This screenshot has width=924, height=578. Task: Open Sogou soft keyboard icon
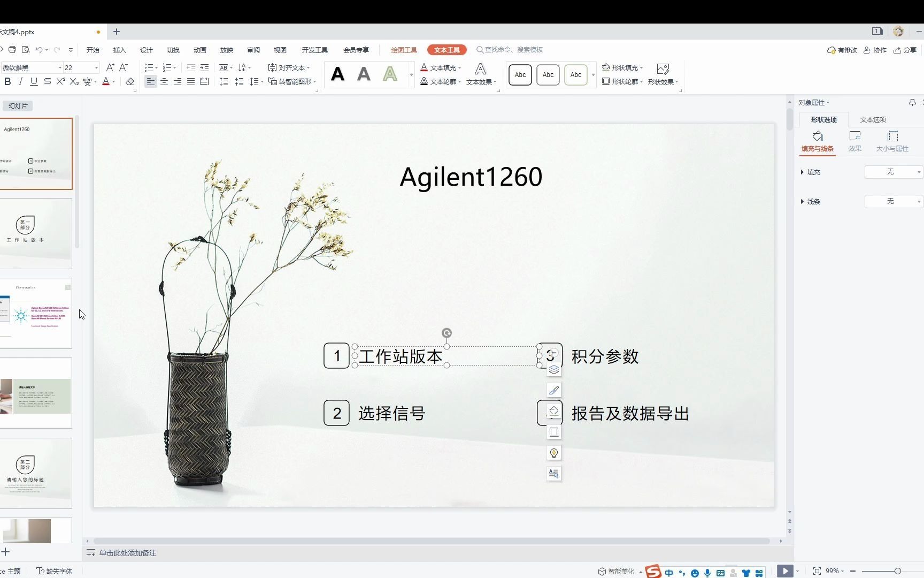click(720, 573)
